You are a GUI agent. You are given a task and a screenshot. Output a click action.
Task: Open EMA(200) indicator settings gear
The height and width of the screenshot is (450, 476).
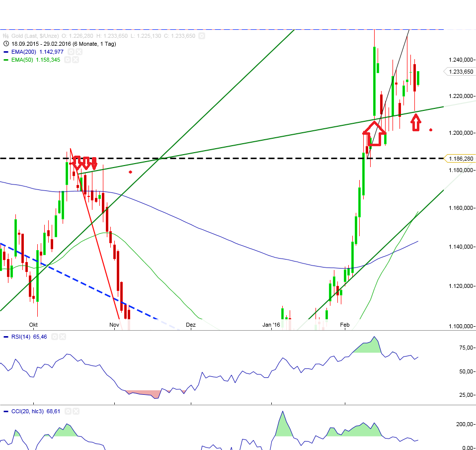pyautogui.click(x=71, y=52)
